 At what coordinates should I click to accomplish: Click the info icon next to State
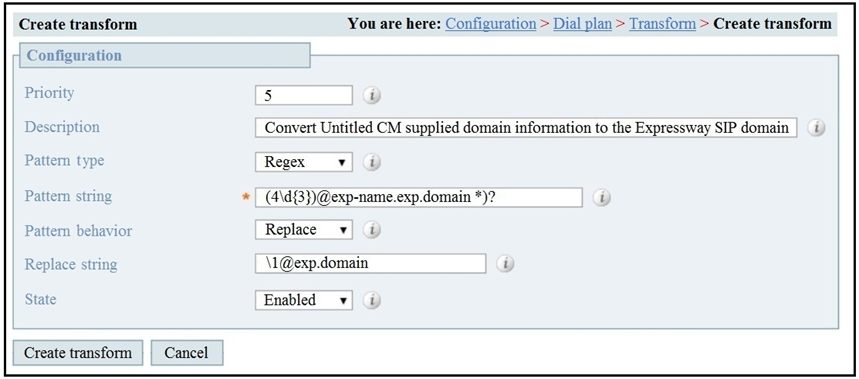tap(372, 300)
